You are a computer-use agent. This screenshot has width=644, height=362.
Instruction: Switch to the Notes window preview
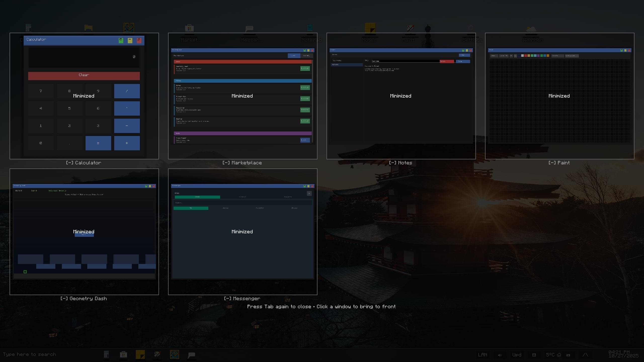tap(401, 96)
